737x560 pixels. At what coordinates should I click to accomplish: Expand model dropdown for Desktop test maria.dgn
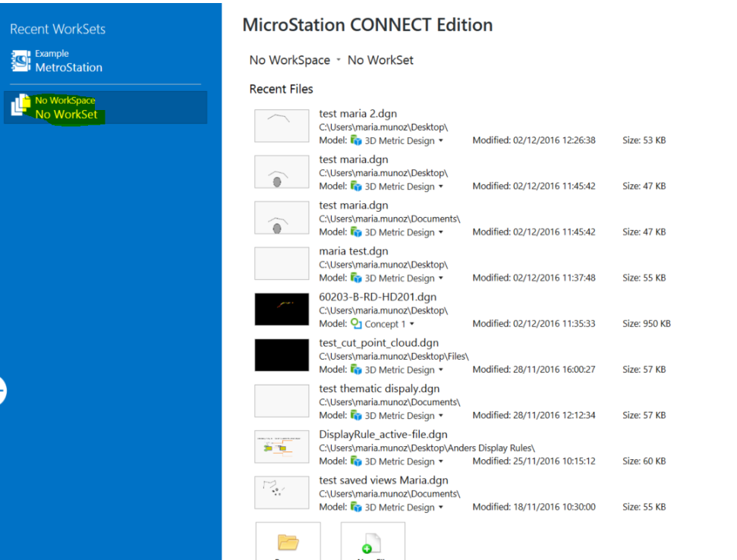tap(441, 187)
